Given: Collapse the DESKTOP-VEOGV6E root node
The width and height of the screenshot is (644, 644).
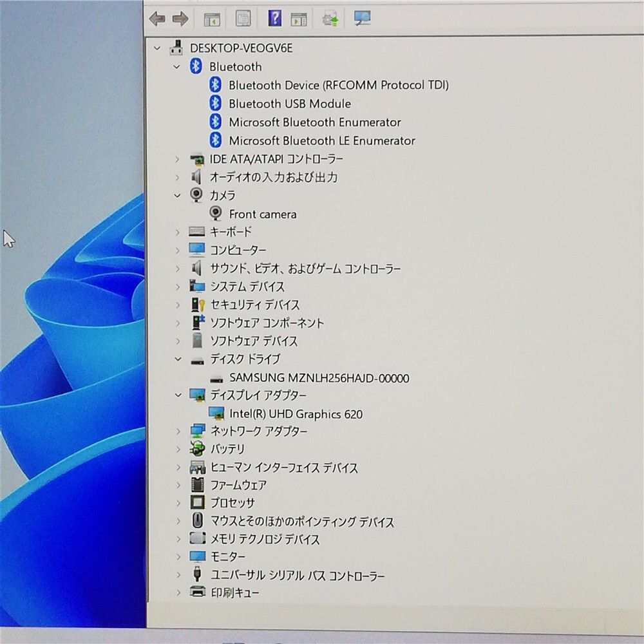Looking at the screenshot, I should [x=157, y=48].
